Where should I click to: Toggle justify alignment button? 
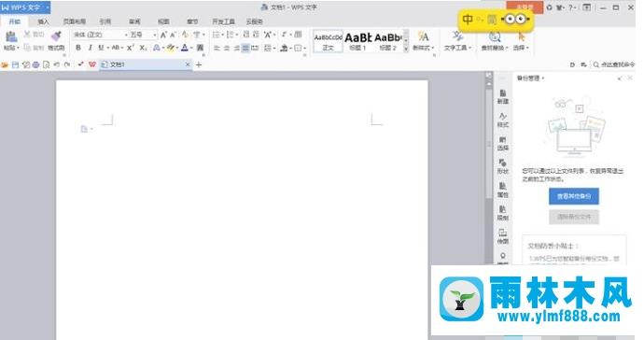point(245,48)
